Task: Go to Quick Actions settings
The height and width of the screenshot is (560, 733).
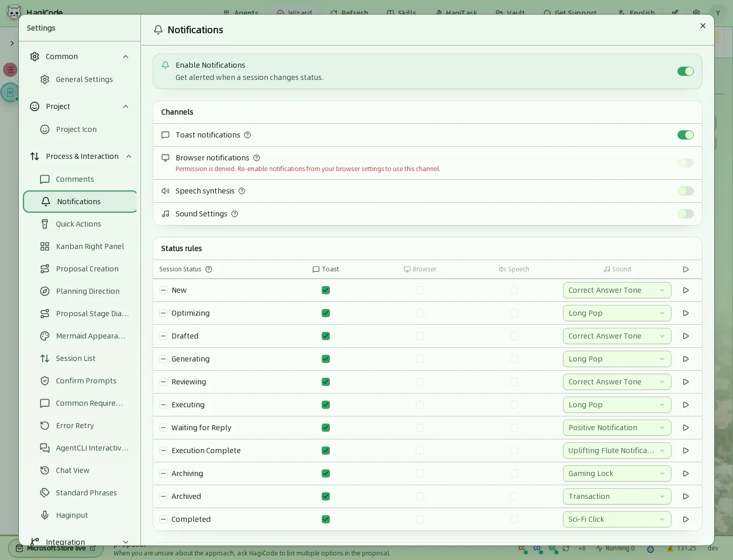Action: (x=80, y=224)
